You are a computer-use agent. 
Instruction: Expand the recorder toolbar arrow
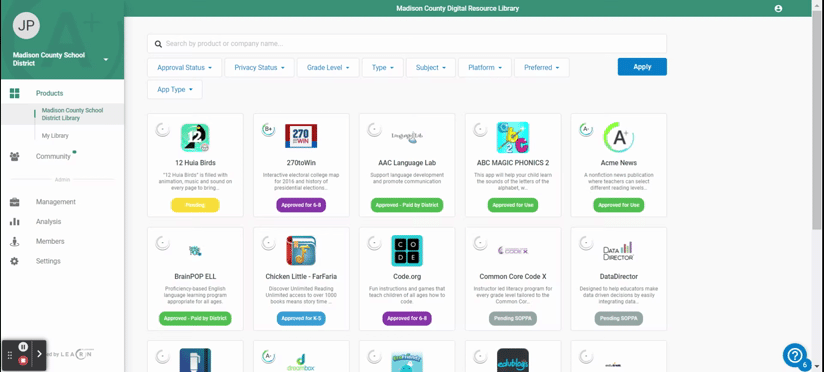(39, 354)
